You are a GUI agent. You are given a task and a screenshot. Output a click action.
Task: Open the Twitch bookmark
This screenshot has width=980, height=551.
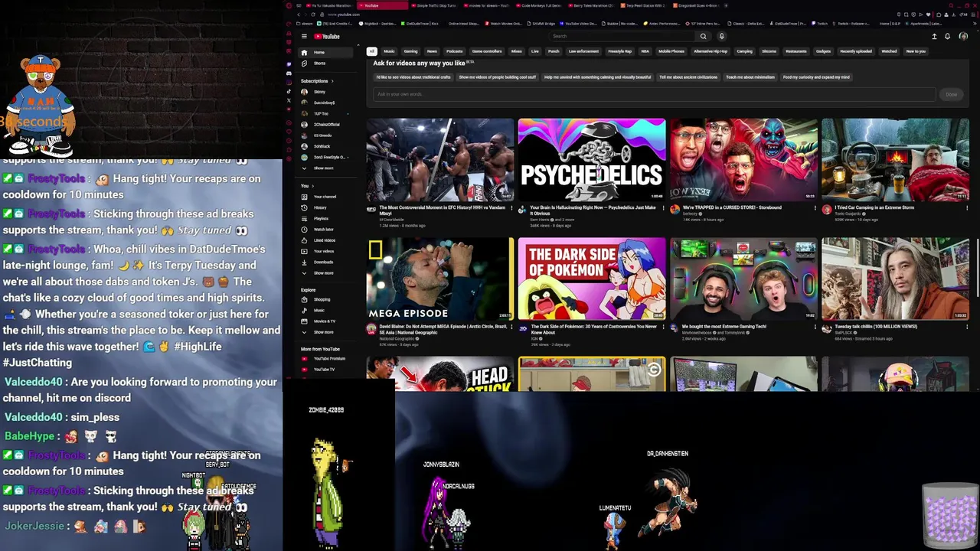click(820, 24)
